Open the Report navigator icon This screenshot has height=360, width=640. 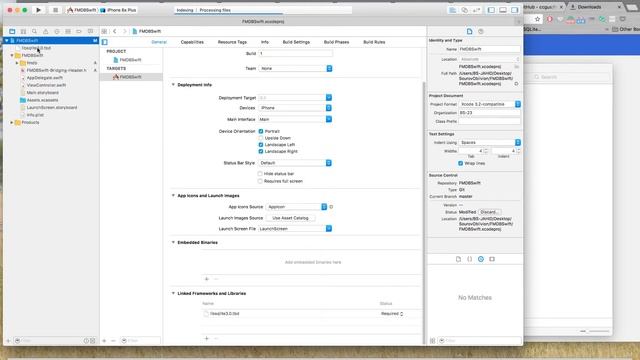pyautogui.click(x=90, y=31)
